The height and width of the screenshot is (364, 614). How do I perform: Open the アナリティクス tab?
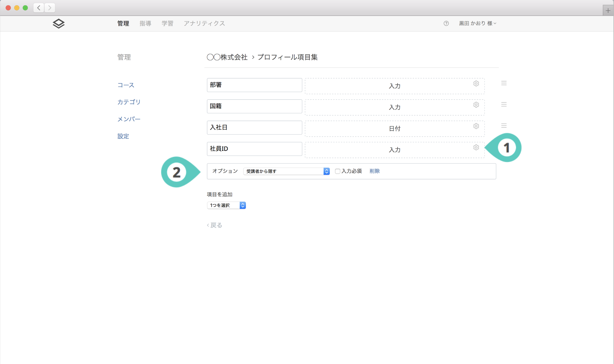(x=204, y=24)
